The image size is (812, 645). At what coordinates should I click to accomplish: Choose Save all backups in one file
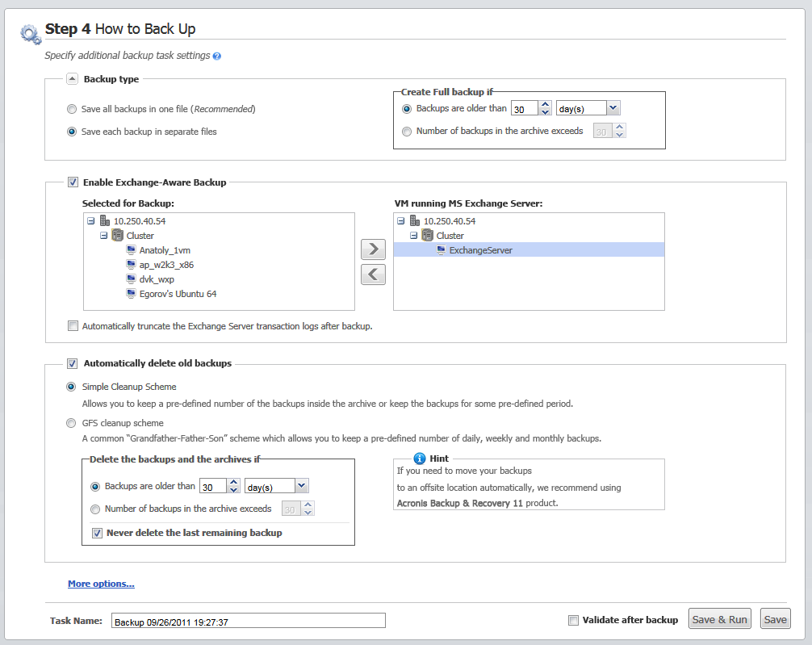pos(73,109)
